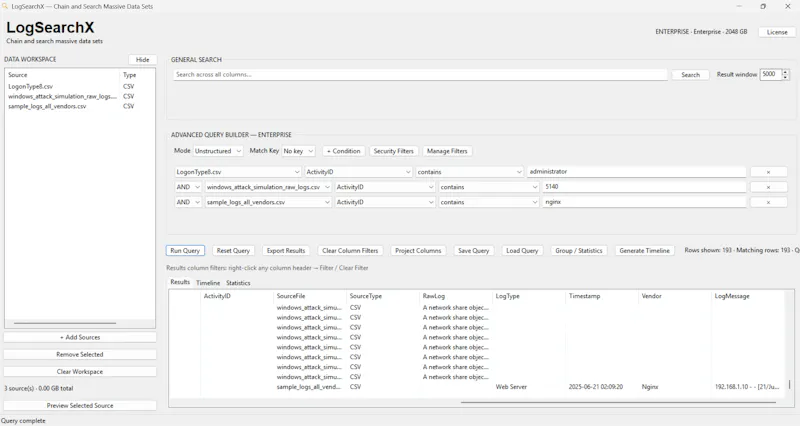Click the general Search button

(x=690, y=74)
